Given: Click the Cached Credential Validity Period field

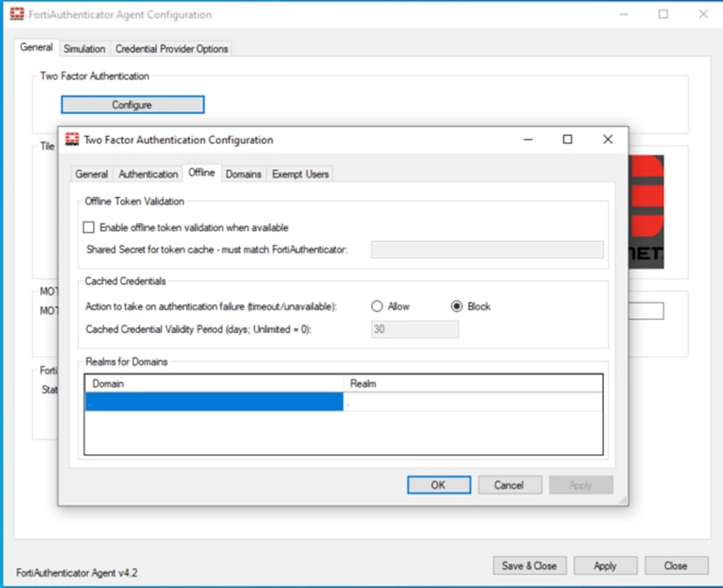Looking at the screenshot, I should pyautogui.click(x=415, y=329).
